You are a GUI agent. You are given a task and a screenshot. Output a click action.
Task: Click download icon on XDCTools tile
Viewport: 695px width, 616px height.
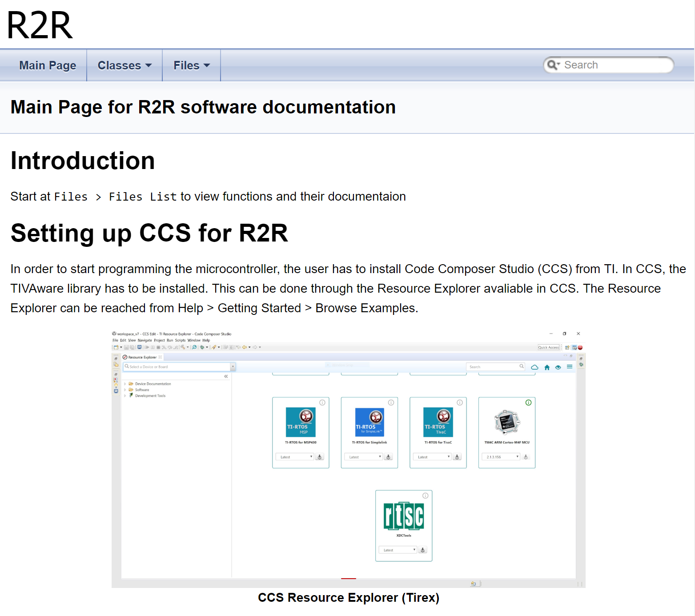[422, 550]
